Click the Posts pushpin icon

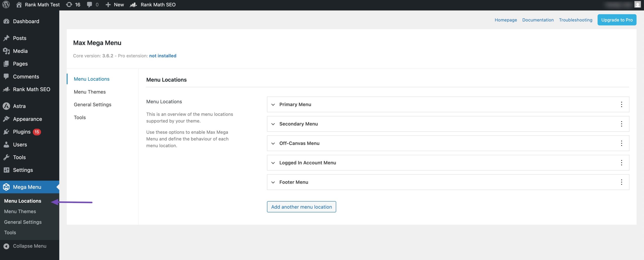(x=6, y=38)
